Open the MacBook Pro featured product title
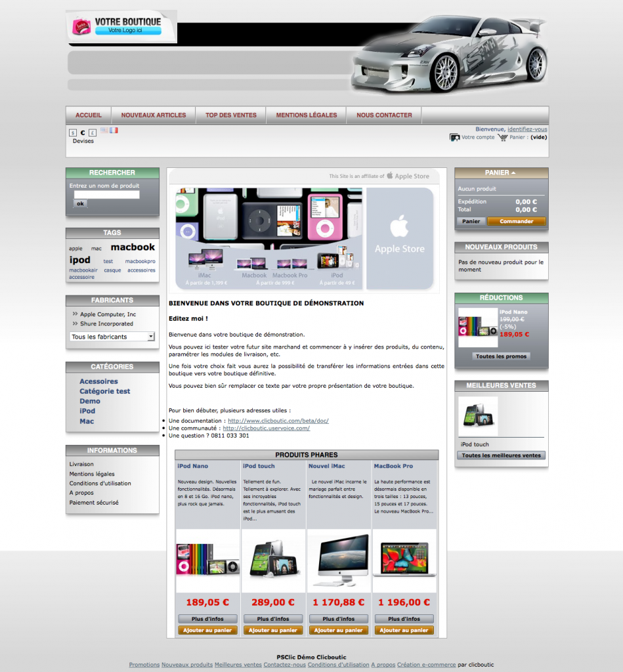 point(393,467)
